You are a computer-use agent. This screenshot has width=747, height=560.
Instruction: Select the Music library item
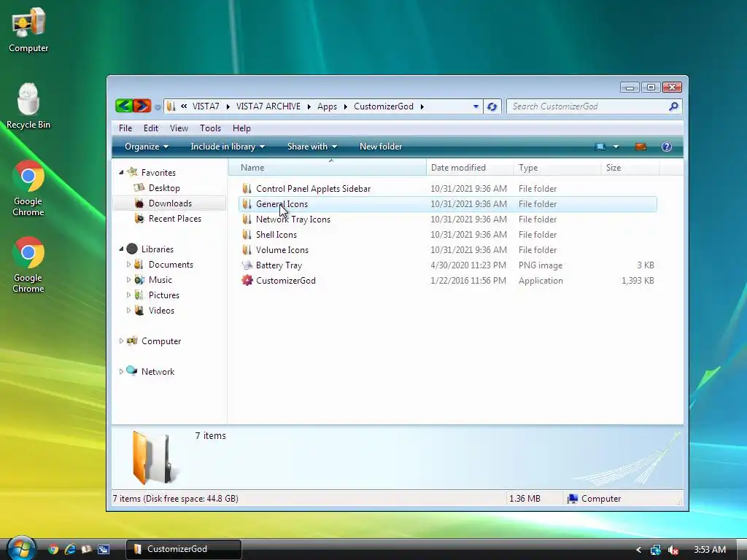pos(160,280)
